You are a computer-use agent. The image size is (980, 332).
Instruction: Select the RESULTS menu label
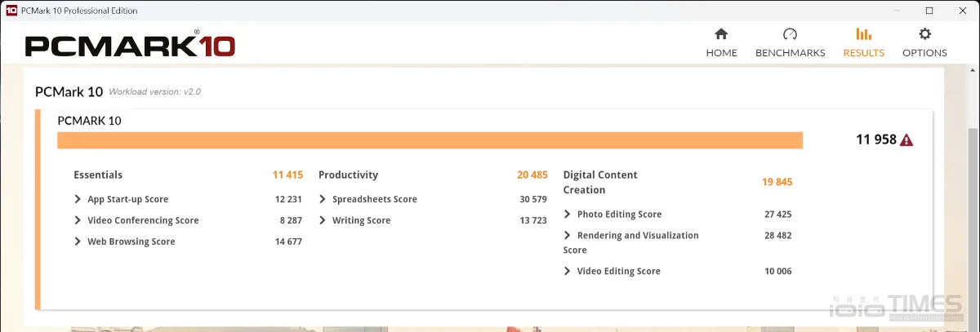(x=863, y=53)
